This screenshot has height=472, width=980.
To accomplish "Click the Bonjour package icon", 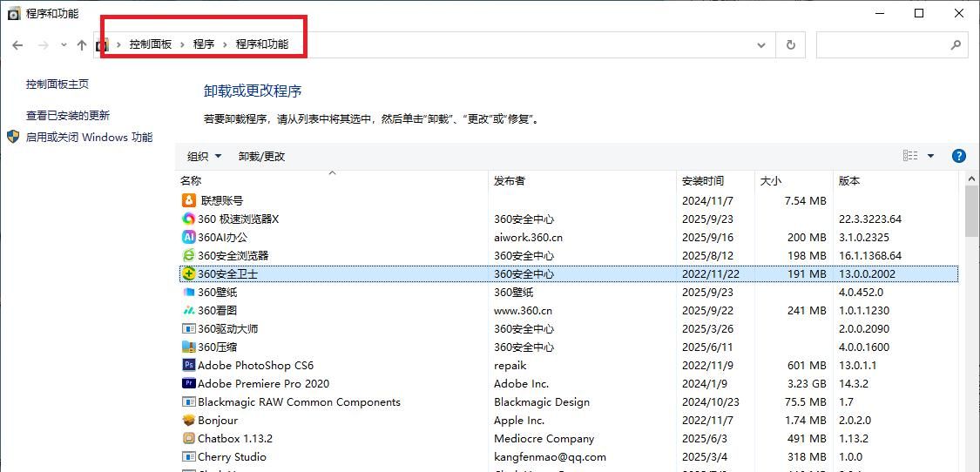I will click(x=189, y=420).
